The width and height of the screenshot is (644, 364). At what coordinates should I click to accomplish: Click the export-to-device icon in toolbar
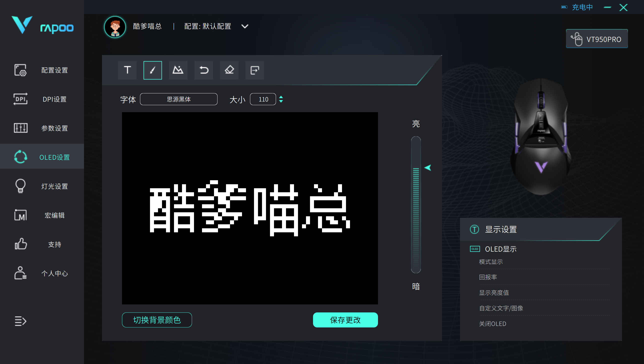point(254,70)
